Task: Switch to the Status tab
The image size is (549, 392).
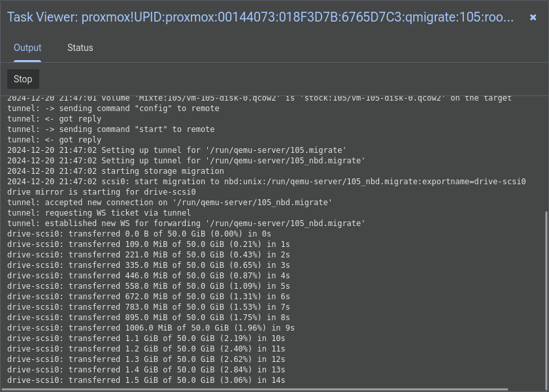Action: [80, 48]
